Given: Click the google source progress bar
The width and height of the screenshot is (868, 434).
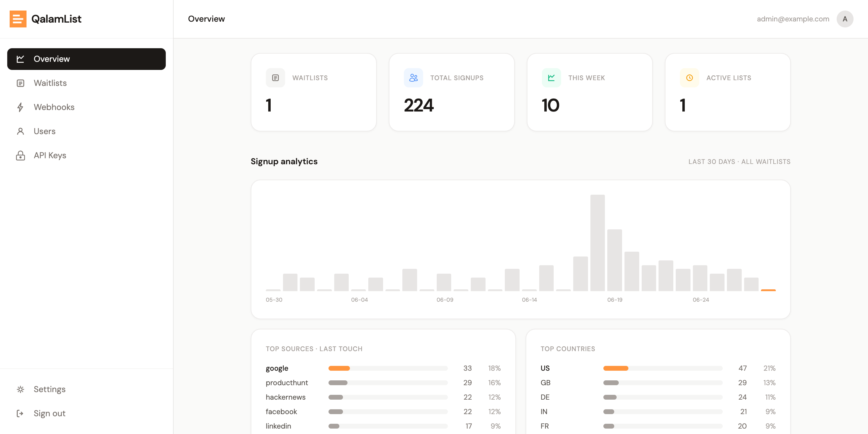Looking at the screenshot, I should tap(388, 368).
